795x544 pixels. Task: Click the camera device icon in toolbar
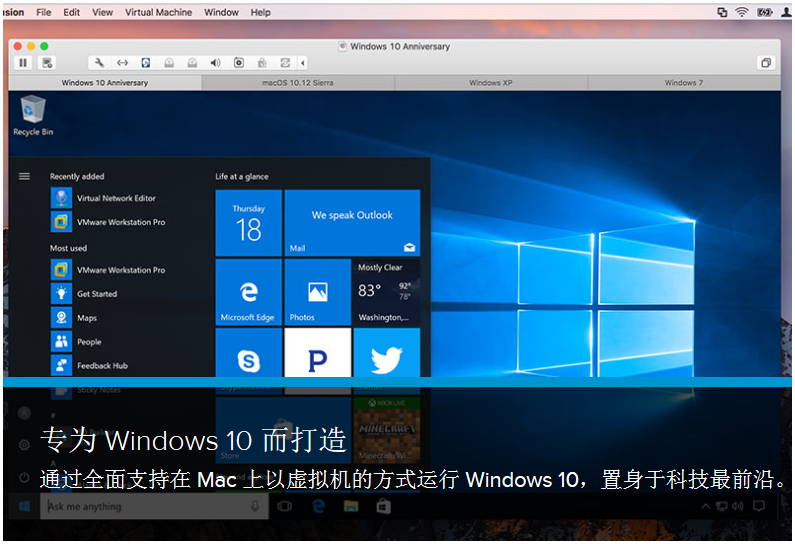(239, 63)
